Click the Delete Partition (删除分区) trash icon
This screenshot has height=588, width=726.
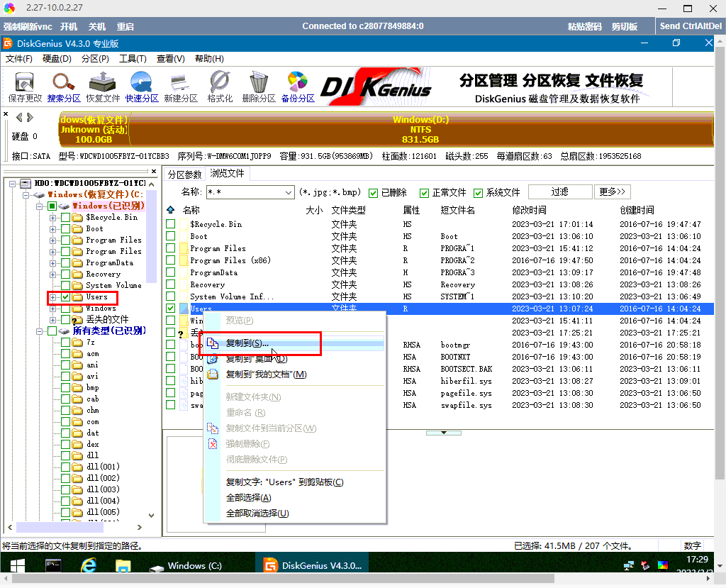point(259,87)
